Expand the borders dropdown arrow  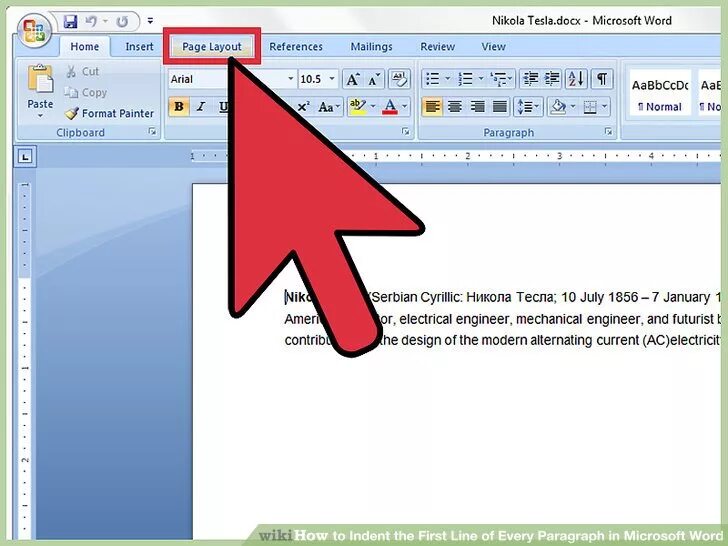click(x=604, y=107)
